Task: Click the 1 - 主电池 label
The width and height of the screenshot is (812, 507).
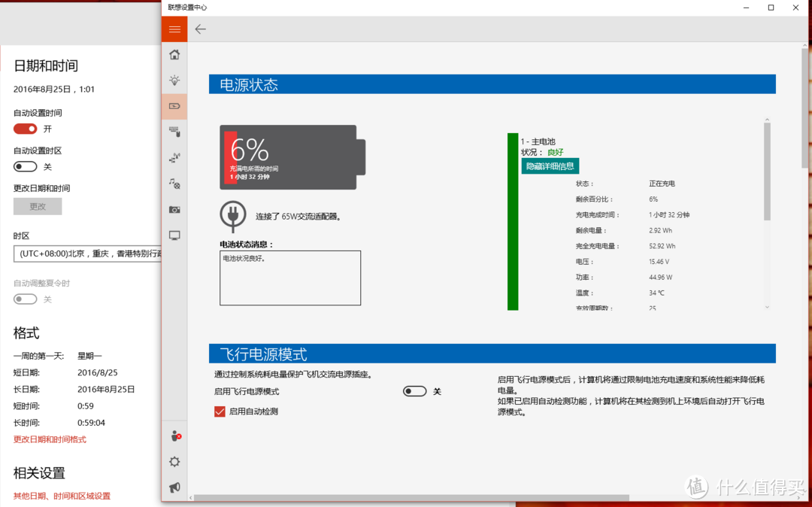Action: point(538,141)
